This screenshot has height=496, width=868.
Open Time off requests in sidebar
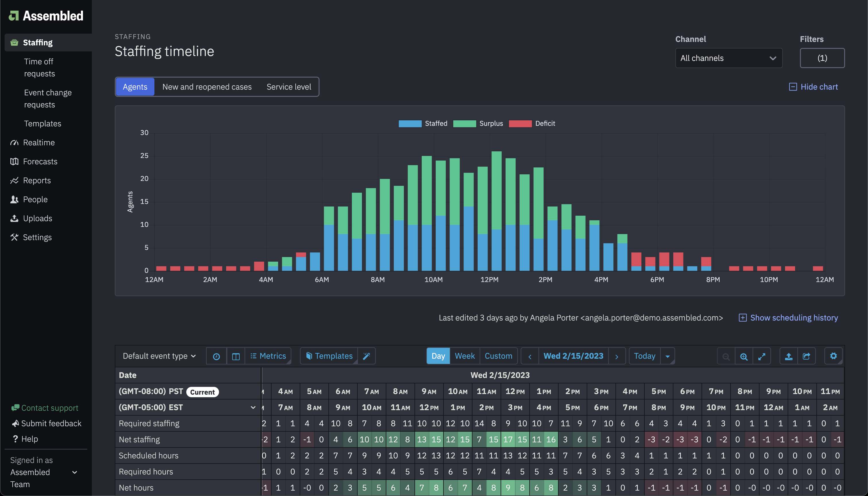click(x=40, y=67)
